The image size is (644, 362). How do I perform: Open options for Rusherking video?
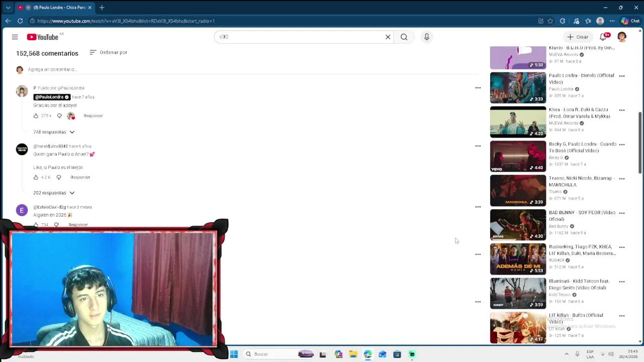(x=622, y=247)
